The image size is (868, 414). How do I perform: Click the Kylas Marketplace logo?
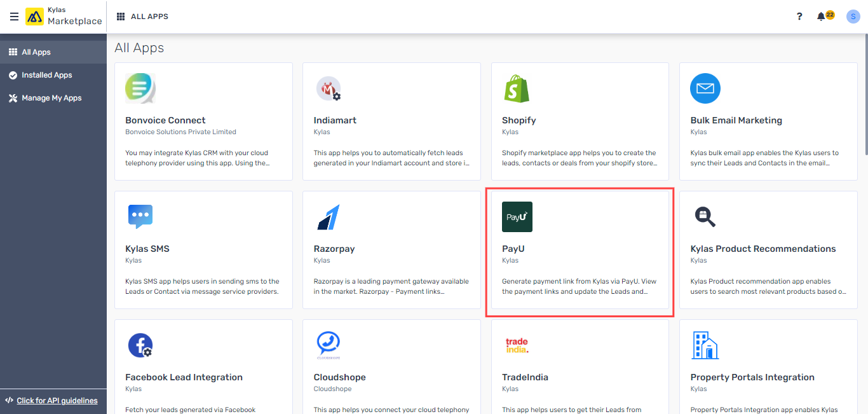pos(64,17)
